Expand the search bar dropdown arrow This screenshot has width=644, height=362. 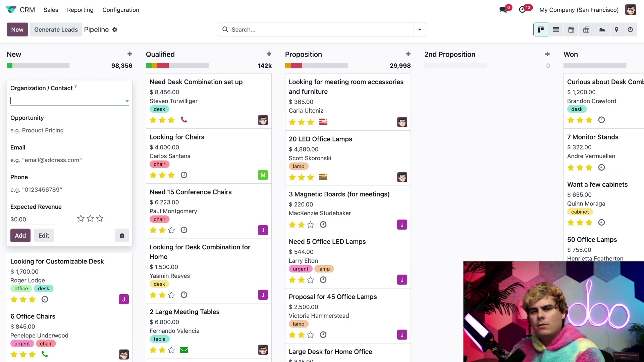(x=419, y=29)
